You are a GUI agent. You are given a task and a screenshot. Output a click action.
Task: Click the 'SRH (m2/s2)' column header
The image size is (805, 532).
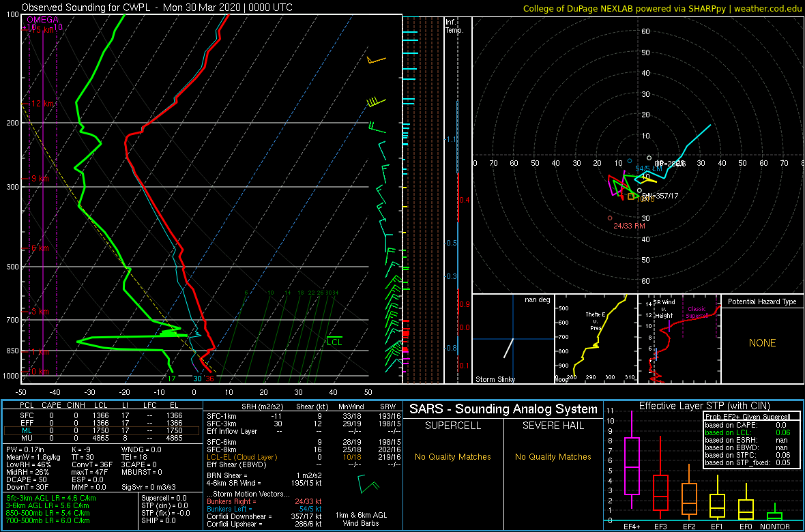click(264, 406)
